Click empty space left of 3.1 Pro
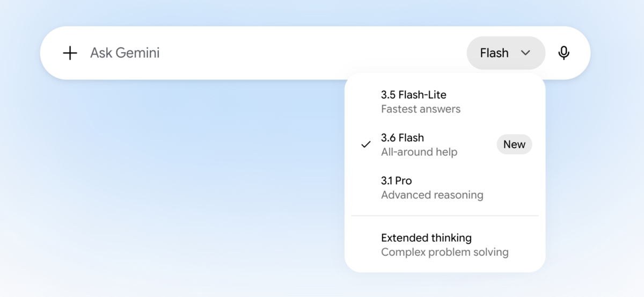 tap(366, 187)
